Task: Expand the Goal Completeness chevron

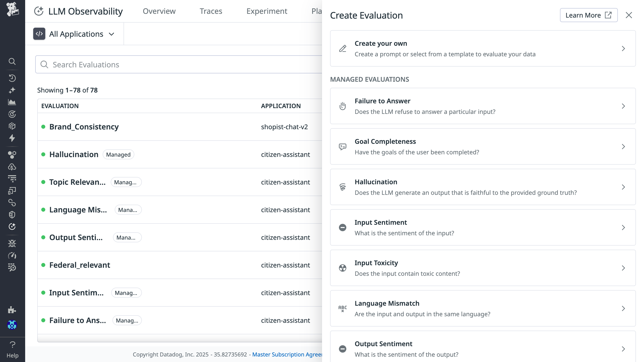Action: pyautogui.click(x=623, y=147)
